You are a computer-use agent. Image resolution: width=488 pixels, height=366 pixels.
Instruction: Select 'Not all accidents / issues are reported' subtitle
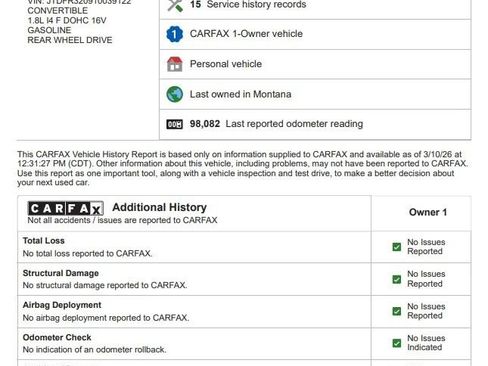click(122, 220)
